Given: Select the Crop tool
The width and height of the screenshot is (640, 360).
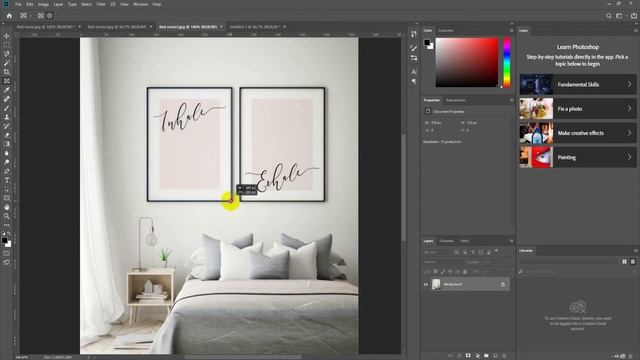Looking at the screenshot, I should coord(7,72).
